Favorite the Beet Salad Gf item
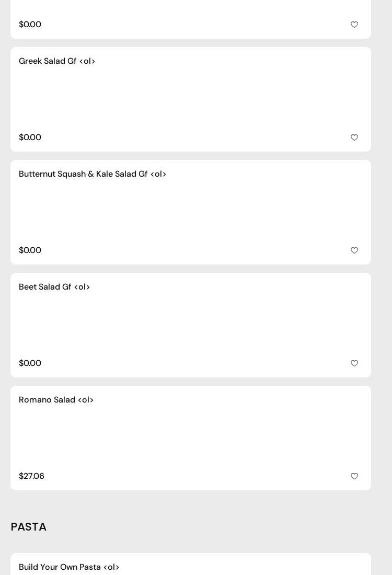This screenshot has width=392, height=575. (x=354, y=363)
